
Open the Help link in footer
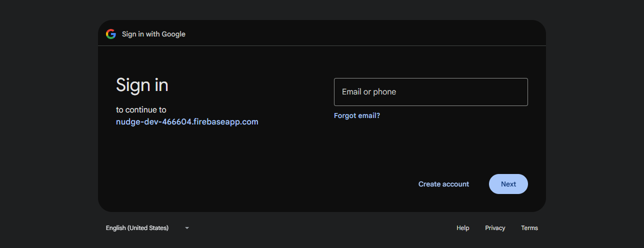(463, 228)
